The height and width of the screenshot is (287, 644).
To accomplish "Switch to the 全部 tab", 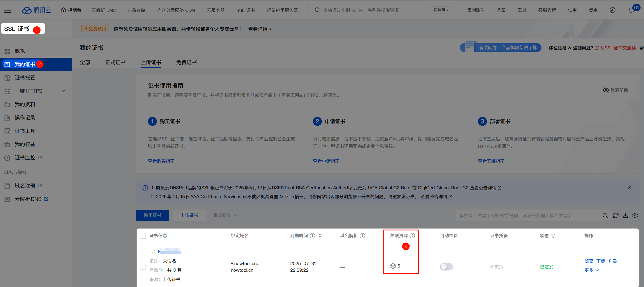I will click(85, 62).
